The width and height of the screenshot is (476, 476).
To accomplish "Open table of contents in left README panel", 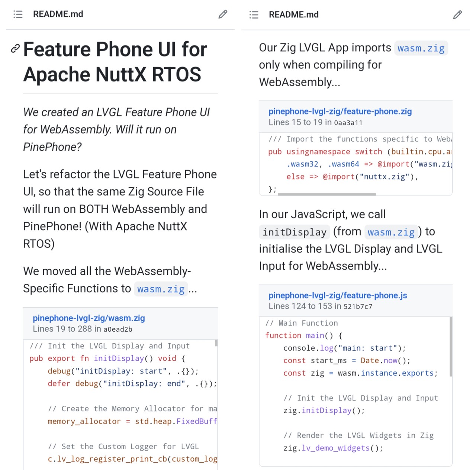I will click(x=18, y=14).
